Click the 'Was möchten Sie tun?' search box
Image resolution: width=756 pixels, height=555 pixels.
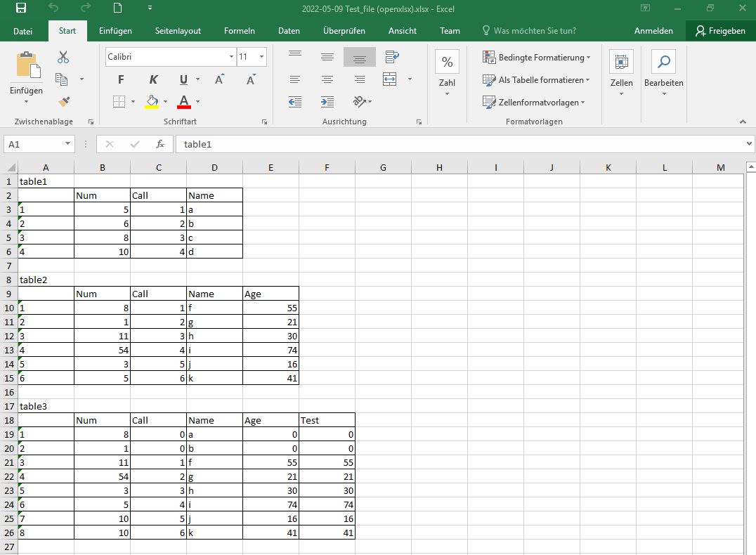(529, 31)
